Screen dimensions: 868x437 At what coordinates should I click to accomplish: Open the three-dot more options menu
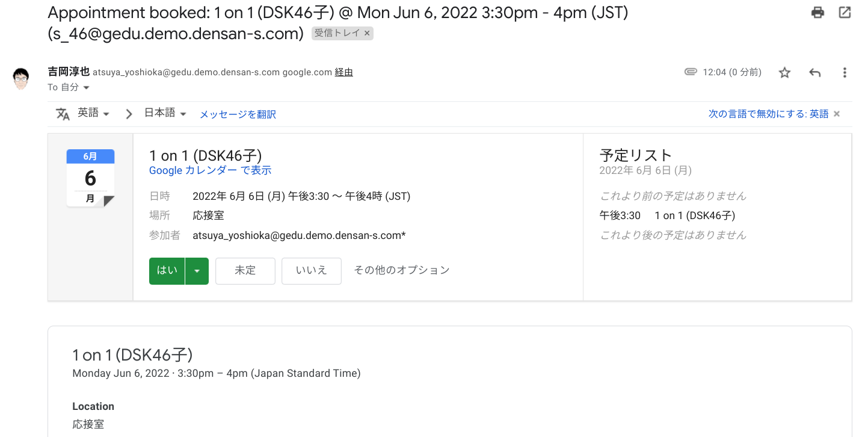click(x=845, y=73)
